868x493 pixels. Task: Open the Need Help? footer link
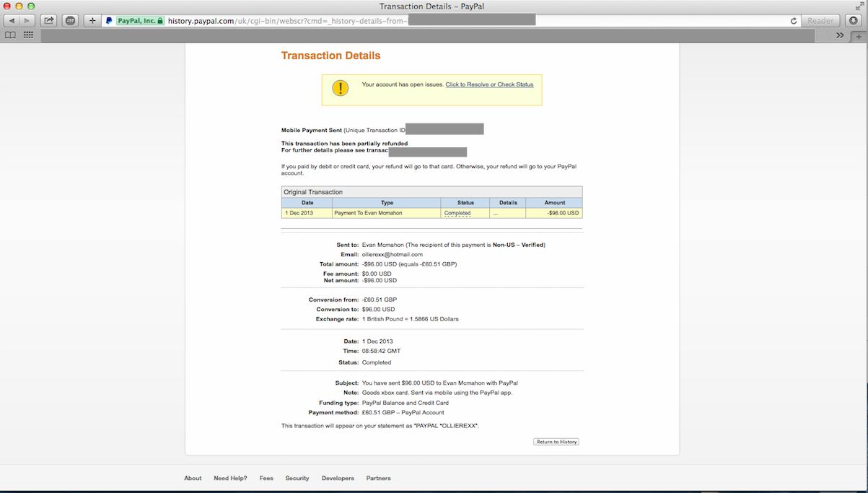[230, 478]
